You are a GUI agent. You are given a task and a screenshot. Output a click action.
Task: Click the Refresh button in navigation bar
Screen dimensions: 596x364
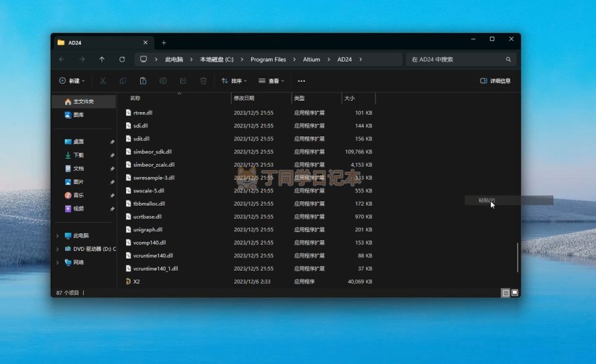coord(122,60)
